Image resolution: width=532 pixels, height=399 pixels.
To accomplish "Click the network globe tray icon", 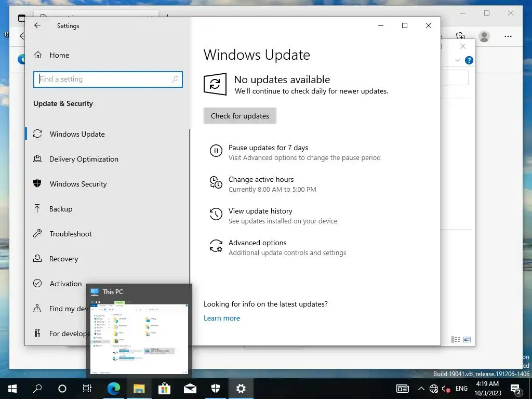I will [434, 389].
